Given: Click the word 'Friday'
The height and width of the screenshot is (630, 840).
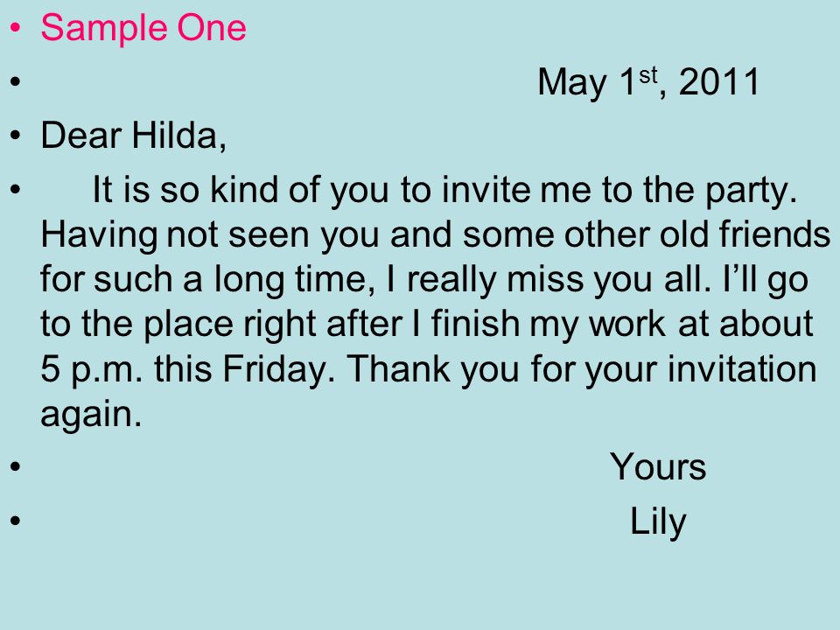Looking at the screenshot, I should [x=274, y=370].
